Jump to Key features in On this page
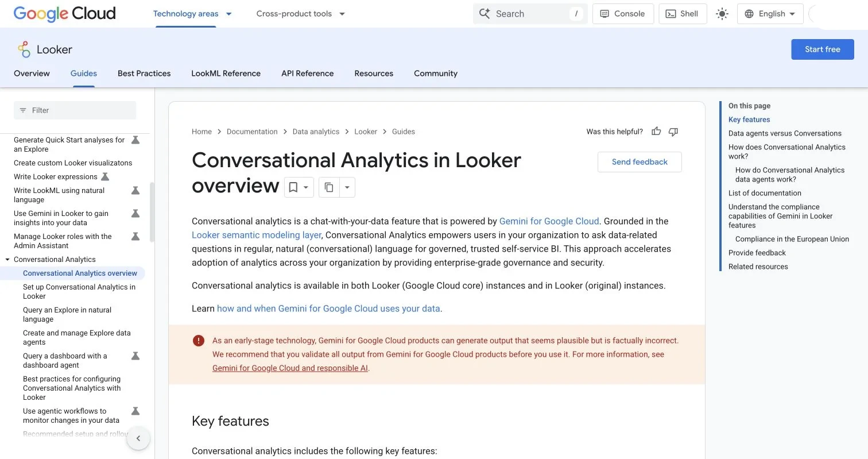This screenshot has width=868, height=459. [x=749, y=119]
